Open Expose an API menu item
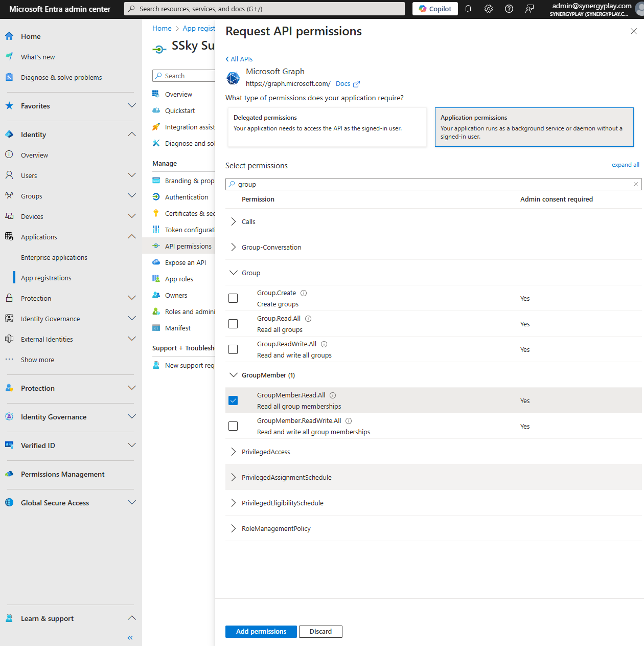Screen dimensions: 644x646 (186, 262)
